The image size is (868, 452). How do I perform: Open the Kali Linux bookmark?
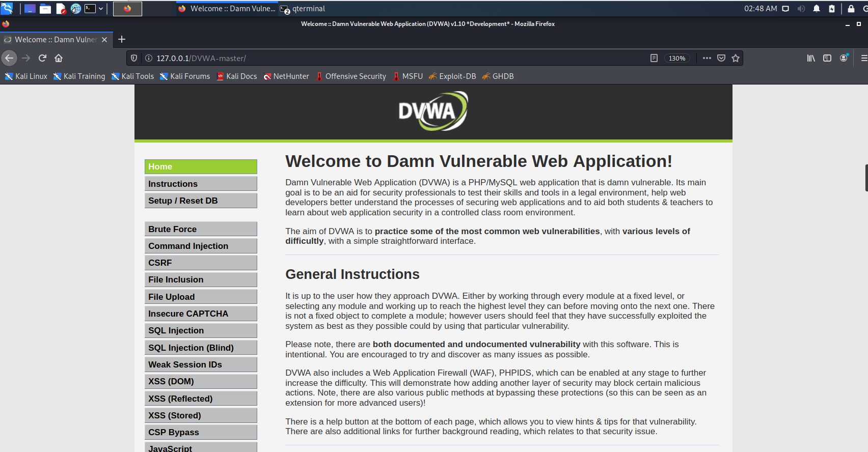coord(26,76)
